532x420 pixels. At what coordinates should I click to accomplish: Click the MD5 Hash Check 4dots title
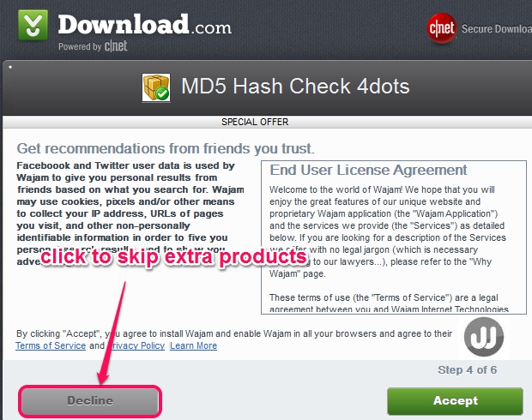[295, 86]
